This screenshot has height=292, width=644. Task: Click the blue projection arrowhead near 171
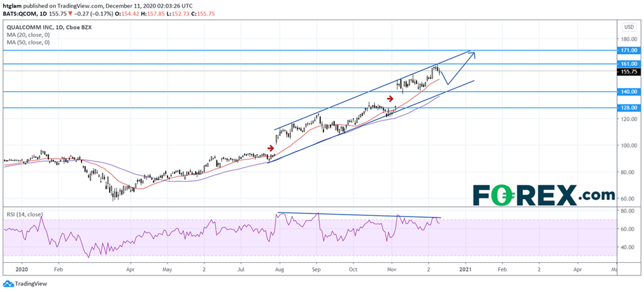point(473,54)
